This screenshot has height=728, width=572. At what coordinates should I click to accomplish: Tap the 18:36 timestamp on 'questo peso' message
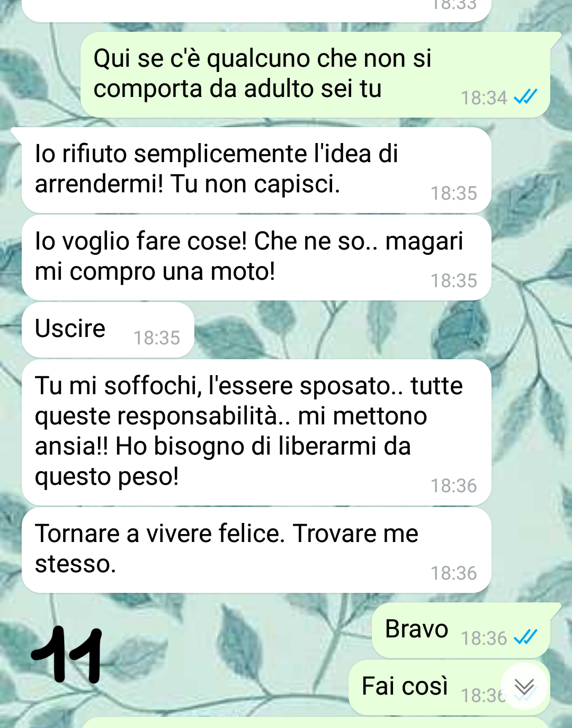454,485
